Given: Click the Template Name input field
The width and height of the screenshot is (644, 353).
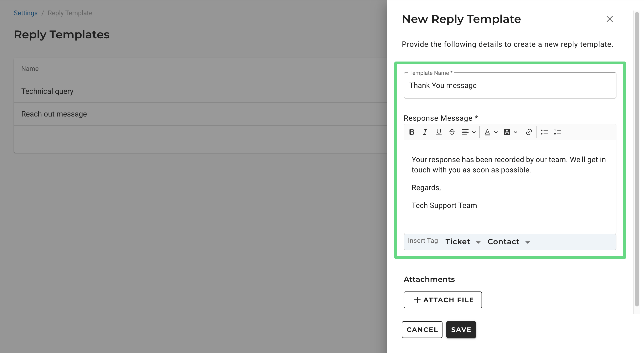Looking at the screenshot, I should pos(510,86).
